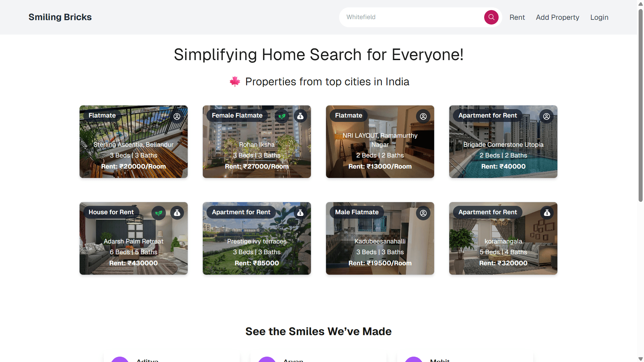Click the scrollbar down arrow
Image resolution: width=644 pixels, height=362 pixels.
(x=640, y=359)
